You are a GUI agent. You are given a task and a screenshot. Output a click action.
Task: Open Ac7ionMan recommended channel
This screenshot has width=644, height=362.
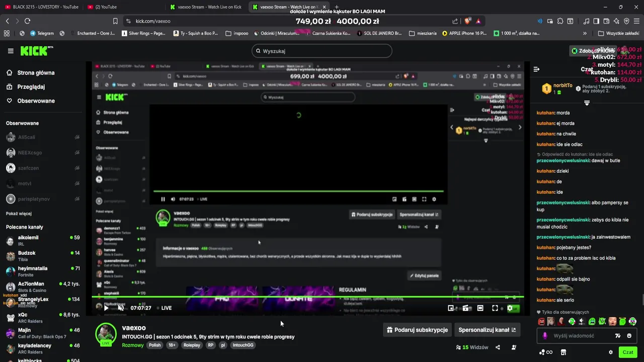(x=43, y=287)
